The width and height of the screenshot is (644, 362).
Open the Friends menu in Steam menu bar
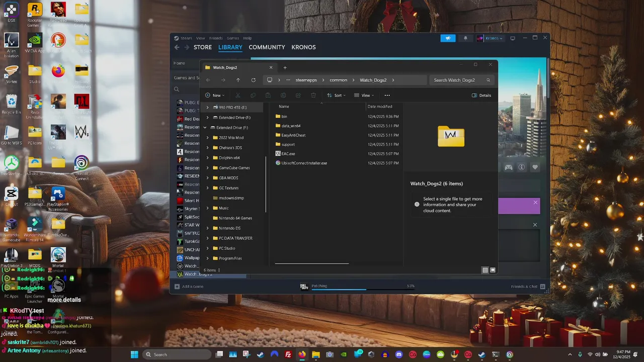click(216, 38)
